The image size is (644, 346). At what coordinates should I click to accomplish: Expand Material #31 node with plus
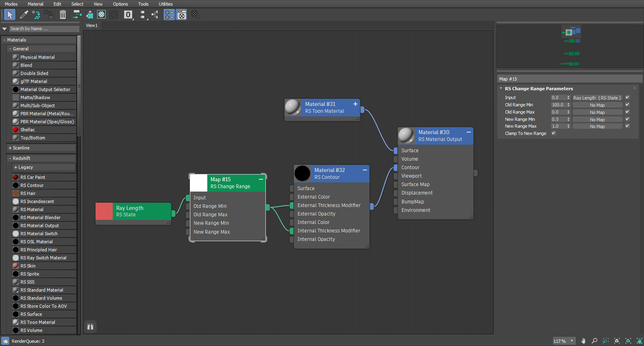[355, 104]
